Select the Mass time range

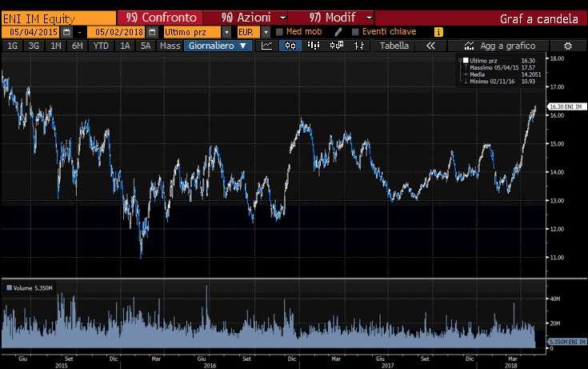click(170, 46)
